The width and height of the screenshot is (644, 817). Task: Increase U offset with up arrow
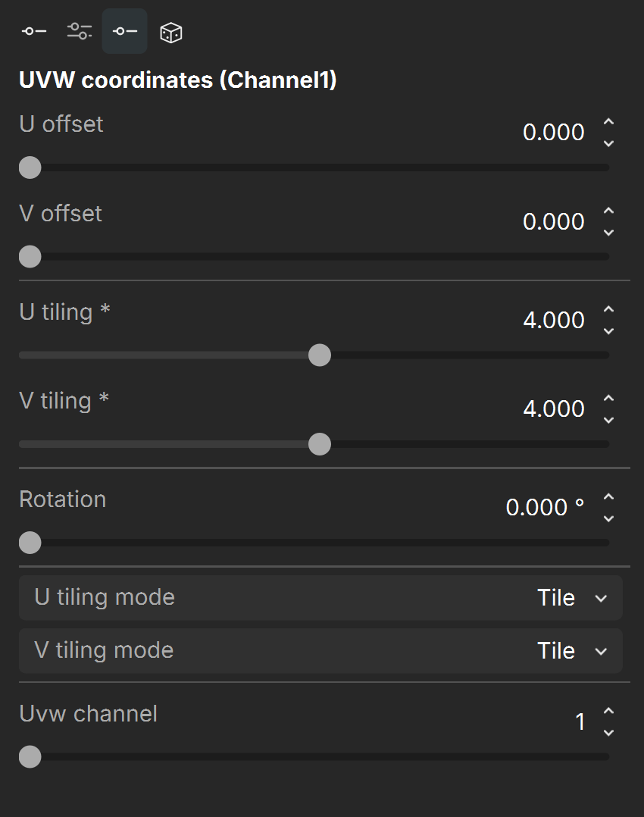pyautogui.click(x=608, y=121)
